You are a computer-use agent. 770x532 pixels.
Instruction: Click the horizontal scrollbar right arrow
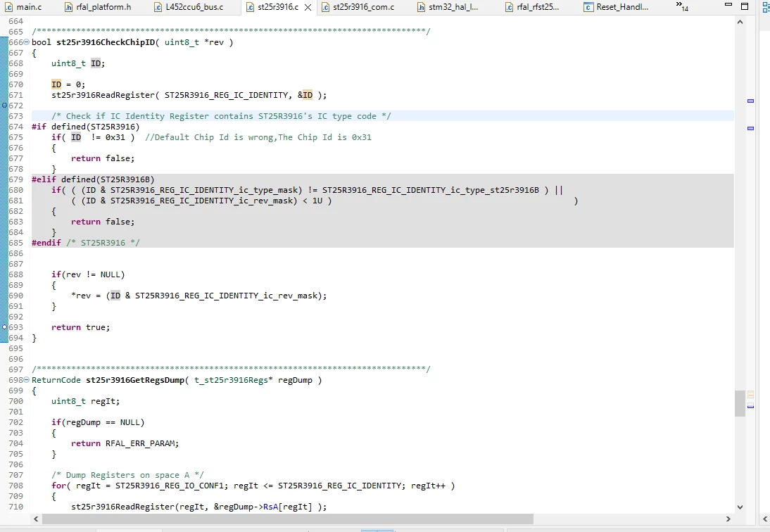point(728,519)
